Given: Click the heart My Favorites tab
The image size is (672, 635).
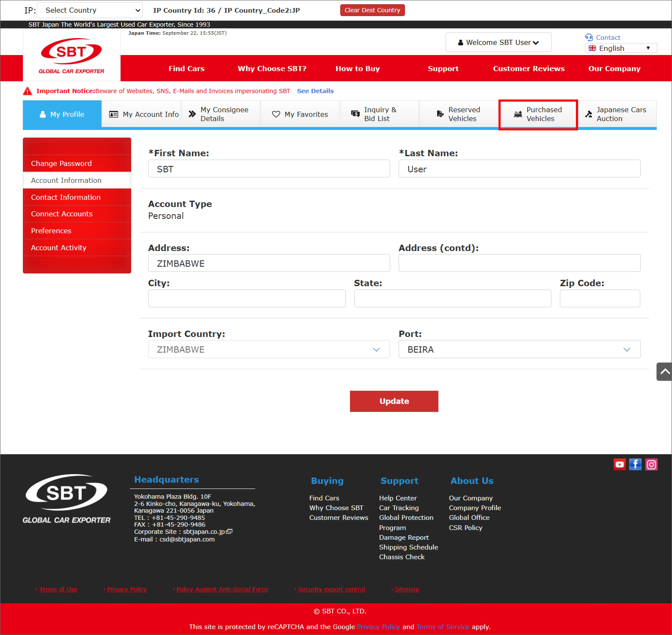Looking at the screenshot, I should (x=300, y=115).
